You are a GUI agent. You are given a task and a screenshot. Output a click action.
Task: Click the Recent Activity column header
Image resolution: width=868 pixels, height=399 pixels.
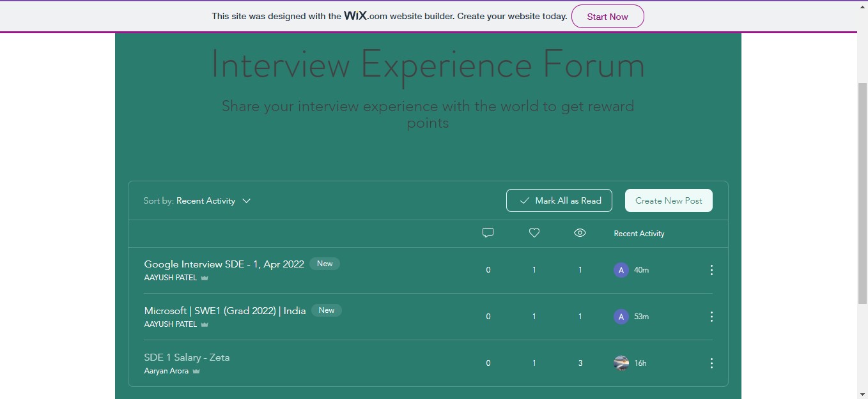pyautogui.click(x=639, y=234)
